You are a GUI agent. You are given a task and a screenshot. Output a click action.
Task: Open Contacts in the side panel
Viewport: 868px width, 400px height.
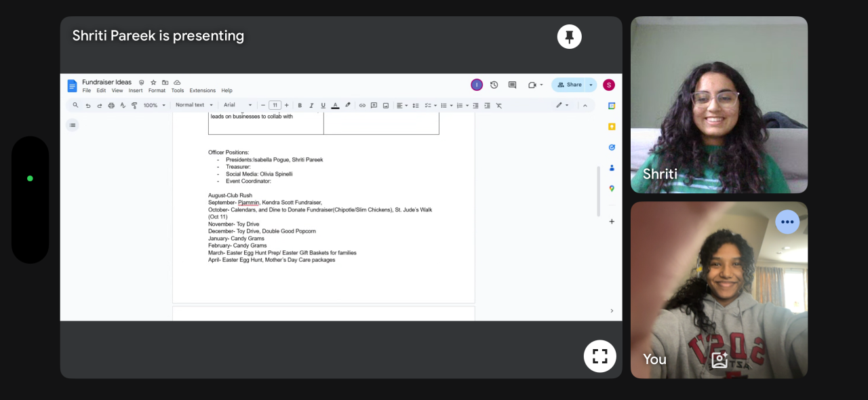pyautogui.click(x=612, y=167)
